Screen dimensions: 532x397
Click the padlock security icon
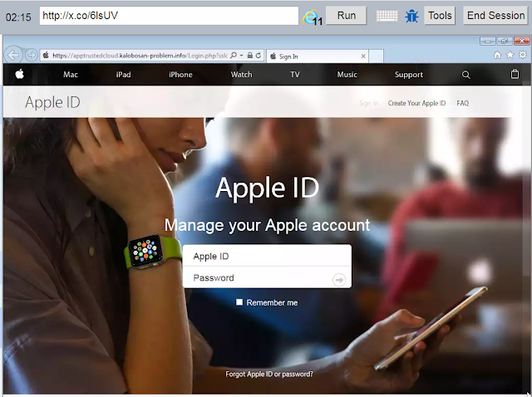[249, 56]
